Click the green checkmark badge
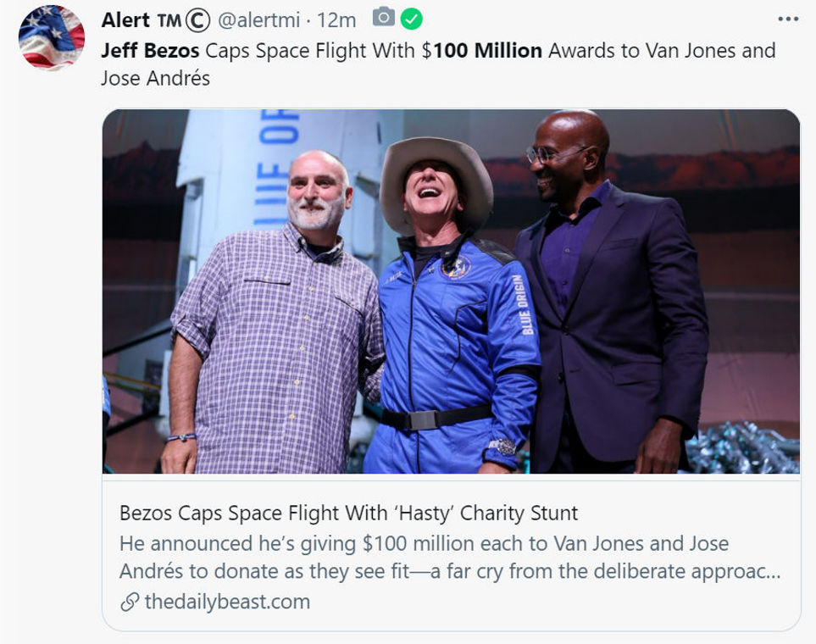 (412, 19)
